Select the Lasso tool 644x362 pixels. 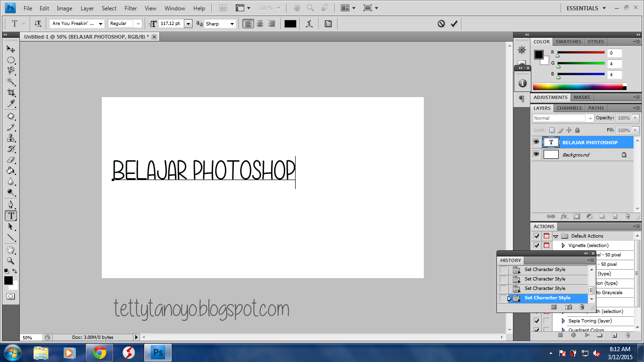click(10, 71)
